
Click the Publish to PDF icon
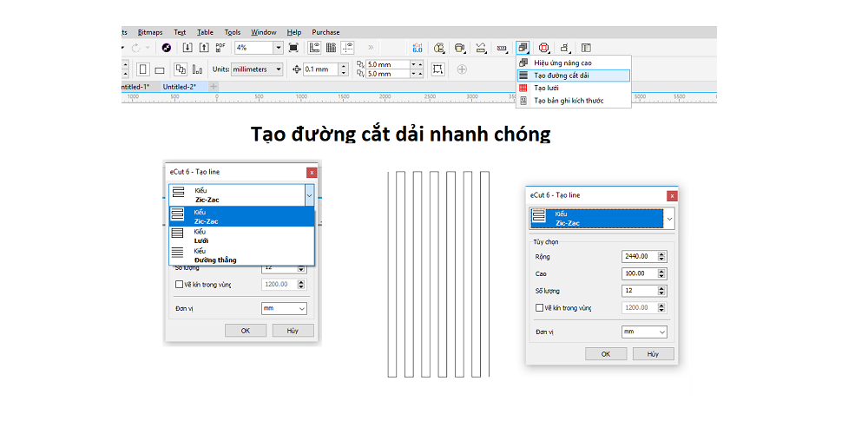coord(220,48)
